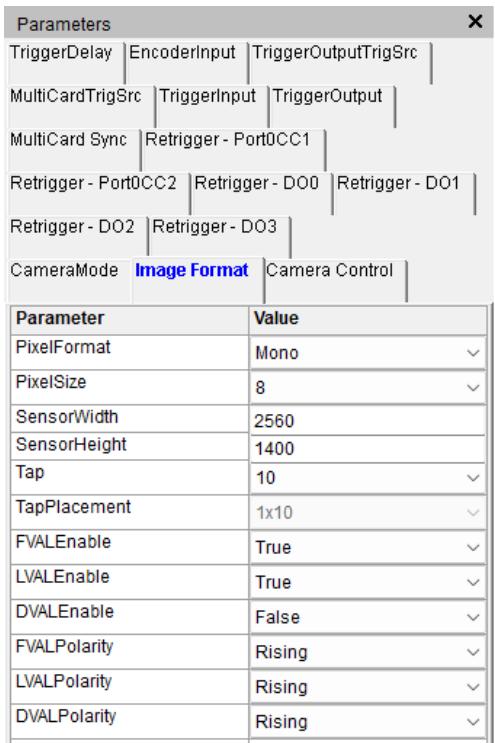Toggle the DVALEnable False dropdown
This screenshot has width=495, height=743.
pyautogui.click(x=368, y=617)
